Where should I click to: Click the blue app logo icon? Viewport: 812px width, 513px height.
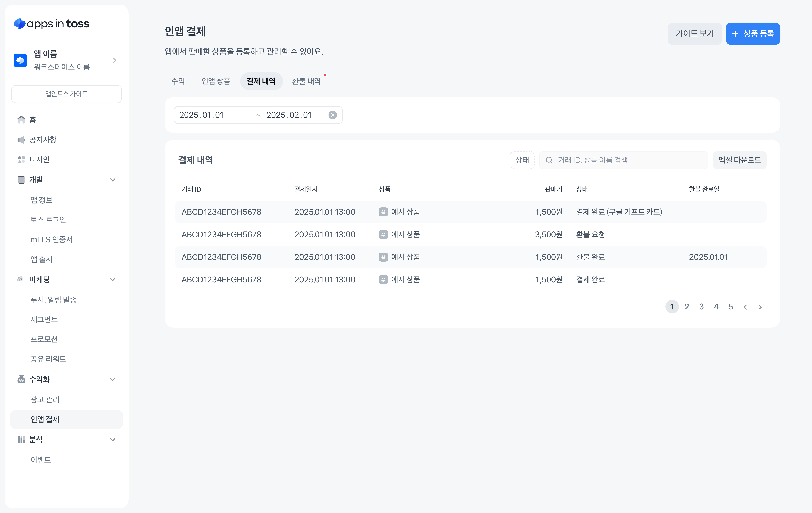click(20, 60)
